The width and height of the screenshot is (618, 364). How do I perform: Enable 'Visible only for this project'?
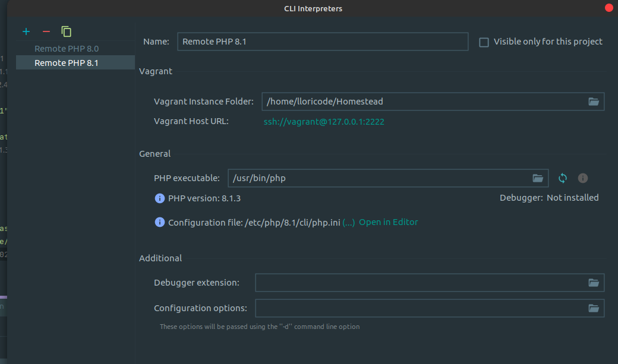(x=483, y=42)
